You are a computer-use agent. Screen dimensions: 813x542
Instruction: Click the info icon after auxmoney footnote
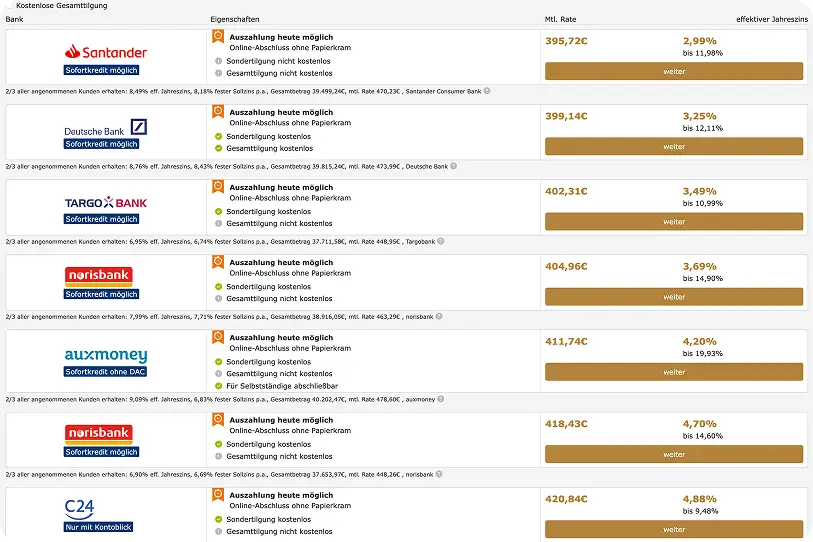(441, 399)
